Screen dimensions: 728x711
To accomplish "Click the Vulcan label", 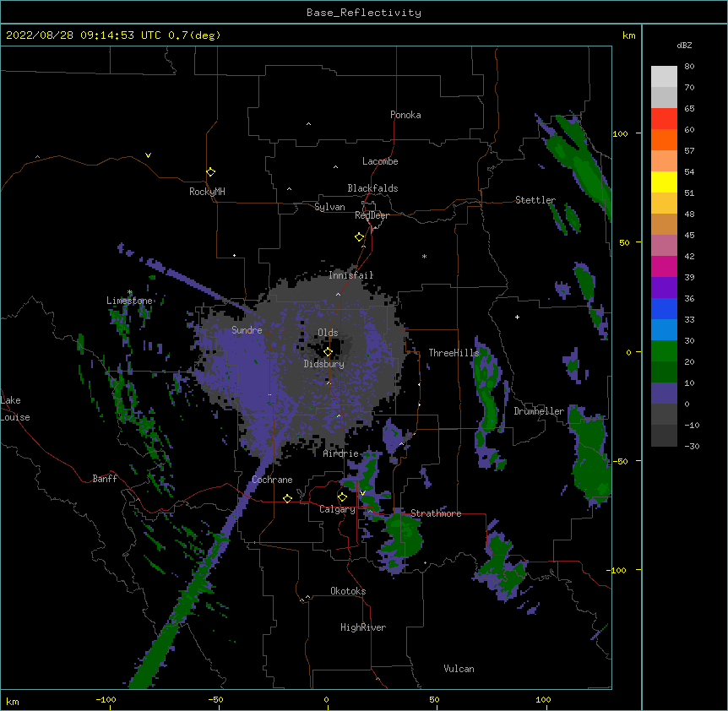I will [x=459, y=669].
